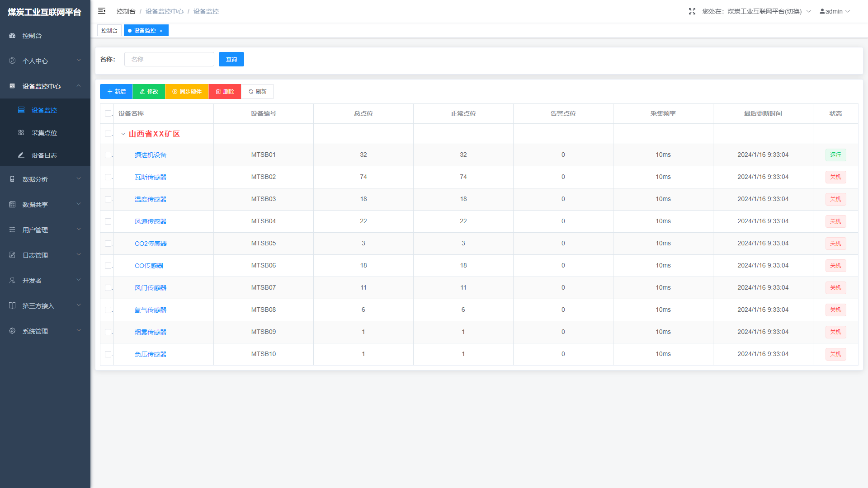The width and height of the screenshot is (868, 488).
Task: Check the select-all checkbox in table header
Action: 108,113
